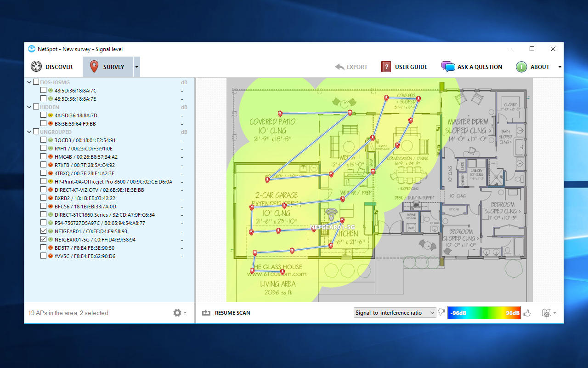The image size is (588, 368).
Task: Tick the YVV5C network checkbox
Action: pos(43,256)
